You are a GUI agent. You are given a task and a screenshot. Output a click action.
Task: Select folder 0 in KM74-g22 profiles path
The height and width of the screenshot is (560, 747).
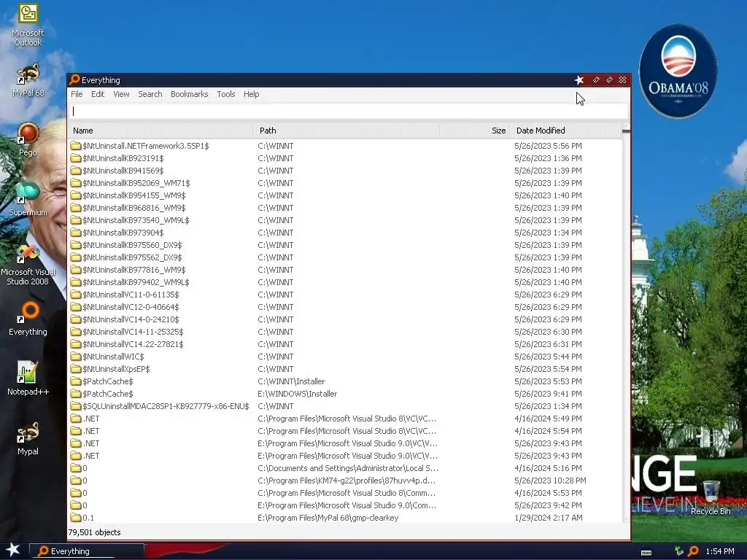point(344,481)
